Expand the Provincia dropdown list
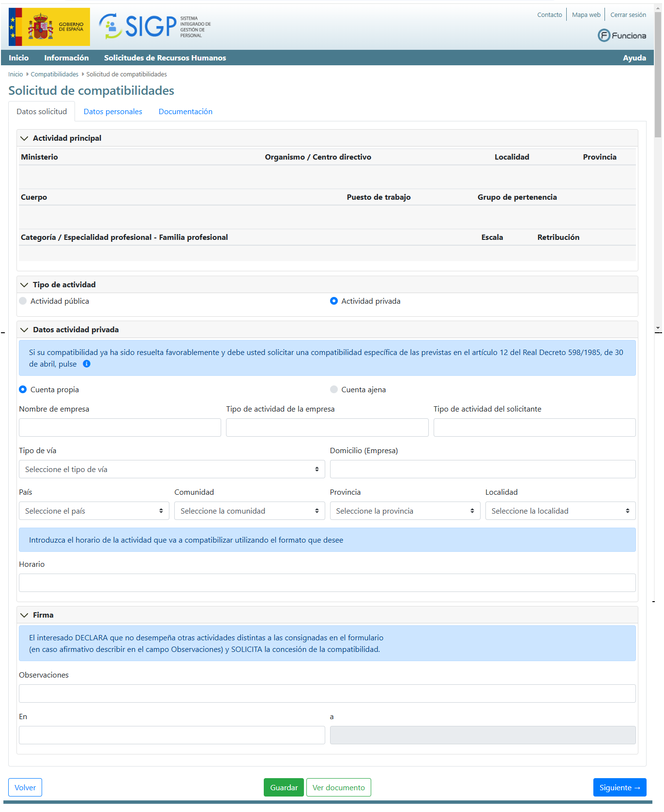 pyautogui.click(x=405, y=511)
